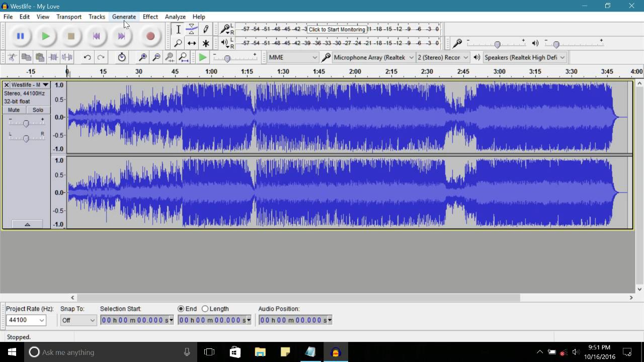Skip to Start of the track
Image resolution: width=644 pixels, height=362 pixels.
(x=97, y=36)
